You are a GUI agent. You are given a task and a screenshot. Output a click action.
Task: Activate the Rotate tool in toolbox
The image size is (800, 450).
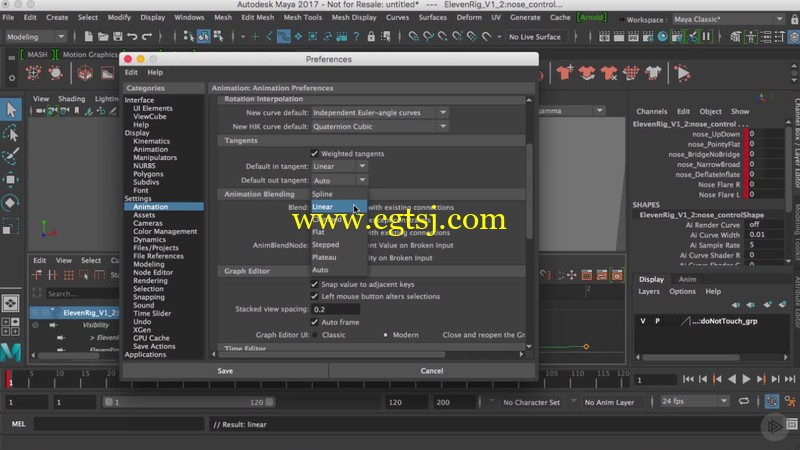point(11,203)
